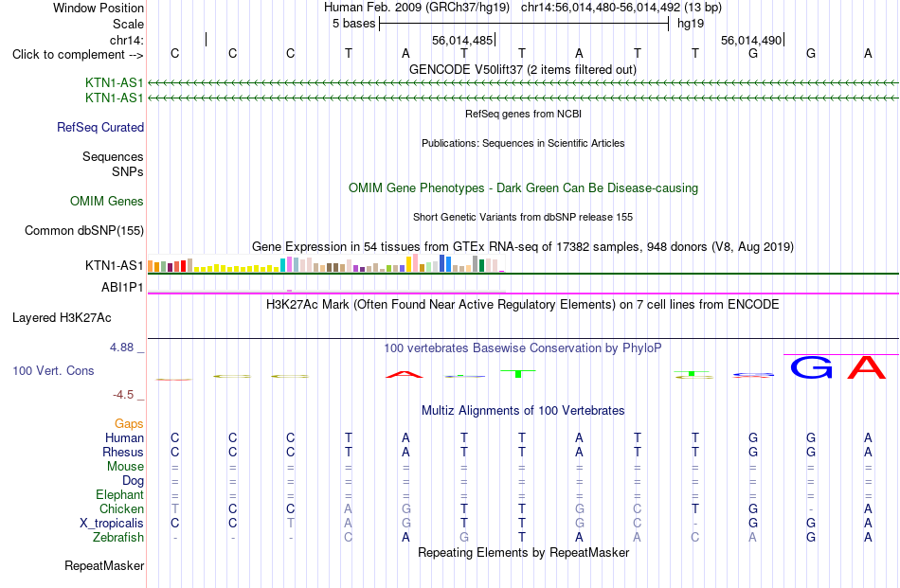Image resolution: width=900 pixels, height=588 pixels.
Task: Click '100 vertebrates Basewise Conservation by PhyloP' title
Action: 523,348
